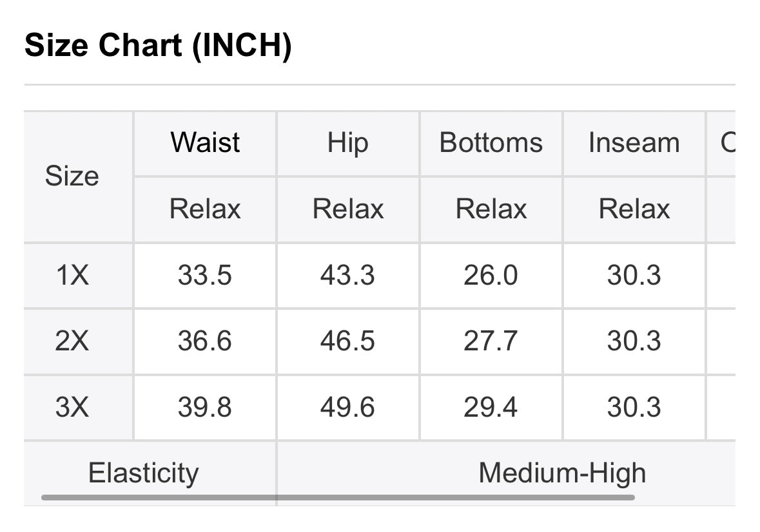
Task: Click the Hip column header
Action: point(347,143)
